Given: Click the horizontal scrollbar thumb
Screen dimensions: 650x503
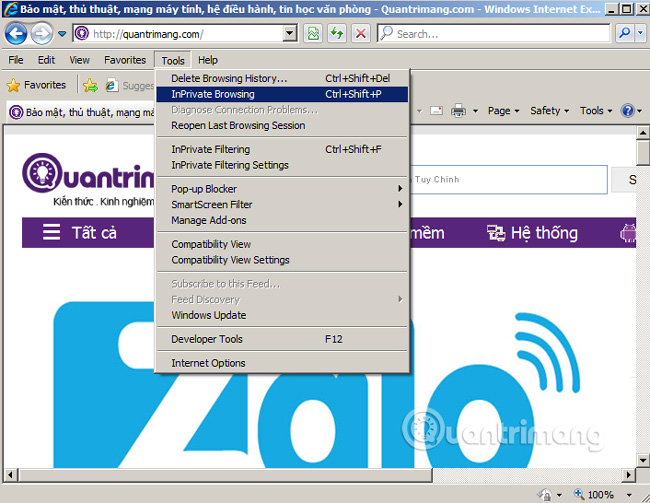Looking at the screenshot, I should click(x=226, y=474).
